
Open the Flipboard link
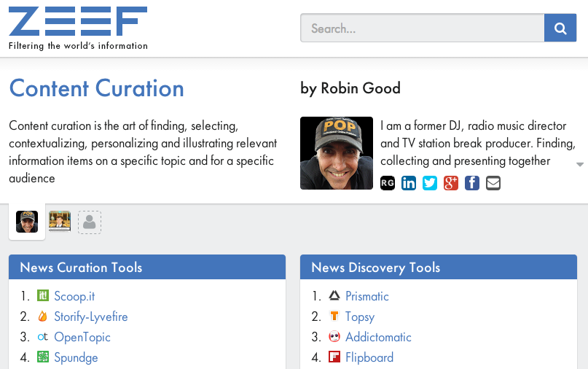click(369, 357)
